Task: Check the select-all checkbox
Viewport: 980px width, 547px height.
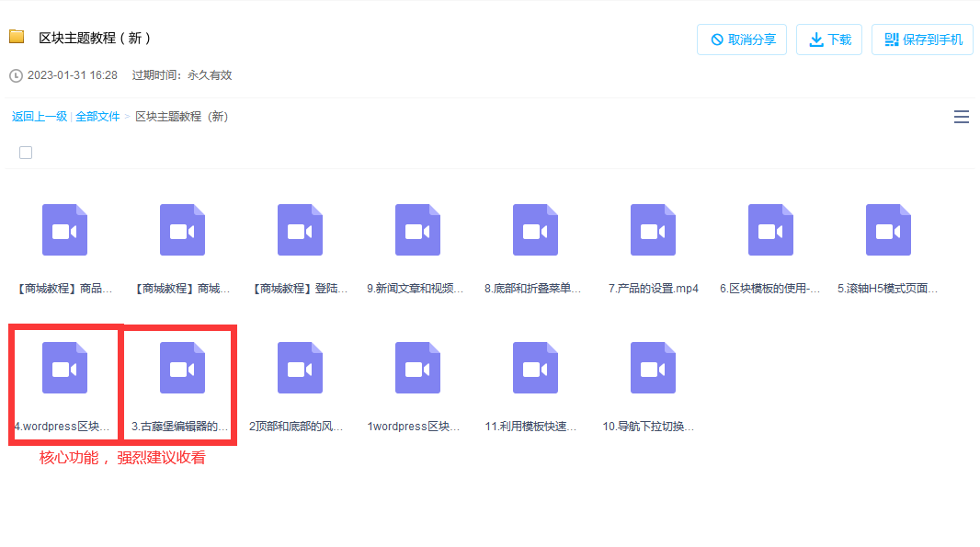Action: pos(25,152)
